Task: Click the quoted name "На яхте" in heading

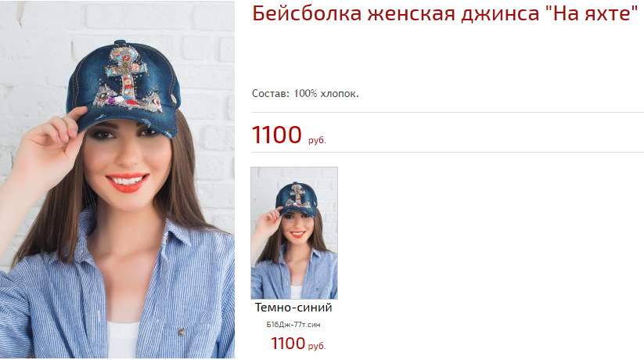Action: point(592,13)
